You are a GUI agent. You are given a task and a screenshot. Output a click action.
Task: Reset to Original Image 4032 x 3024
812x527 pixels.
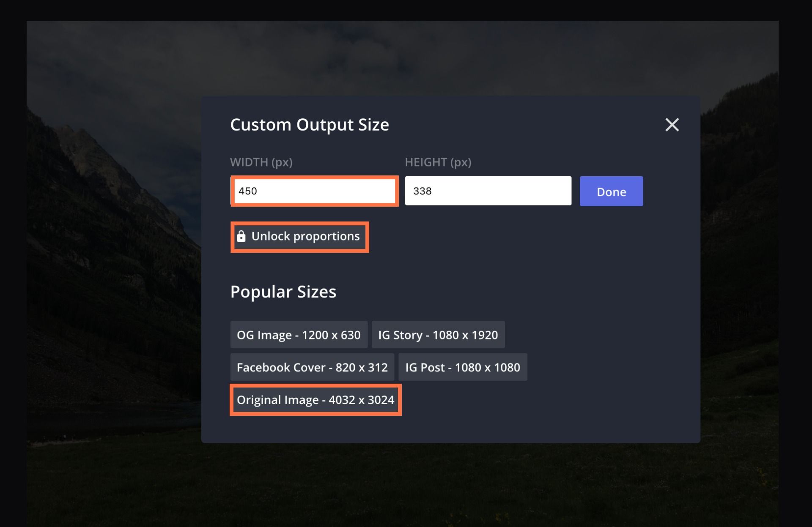(x=315, y=400)
